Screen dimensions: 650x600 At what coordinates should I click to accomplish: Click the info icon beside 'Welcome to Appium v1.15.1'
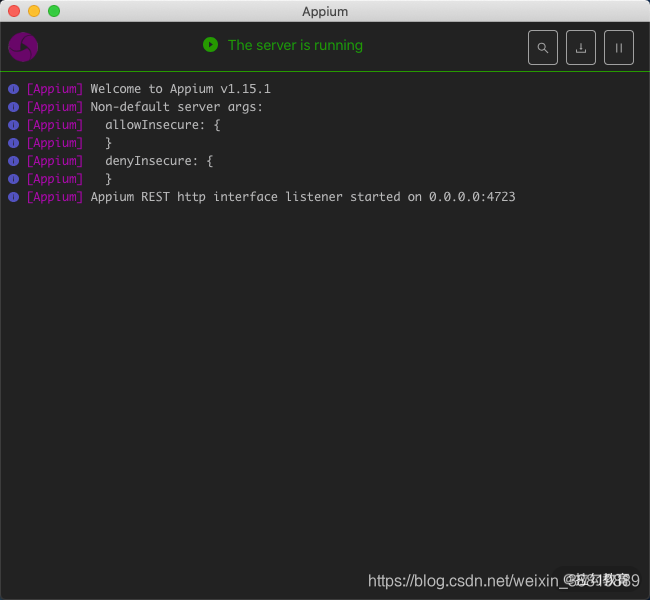(x=14, y=89)
